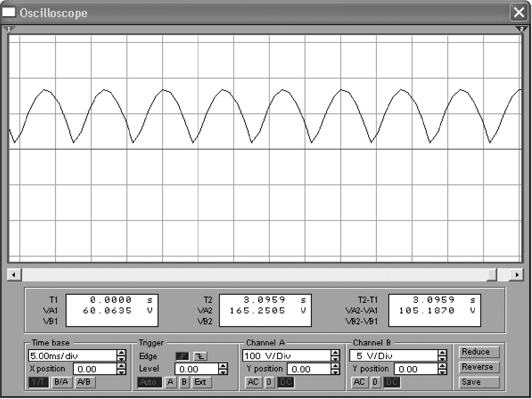Close the Oscilloscope window
Image resolution: width=532 pixels, height=399 pixels.
point(518,12)
